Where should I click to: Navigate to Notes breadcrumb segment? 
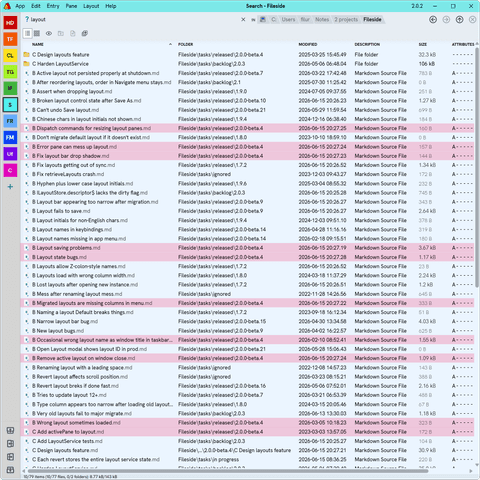click(322, 20)
